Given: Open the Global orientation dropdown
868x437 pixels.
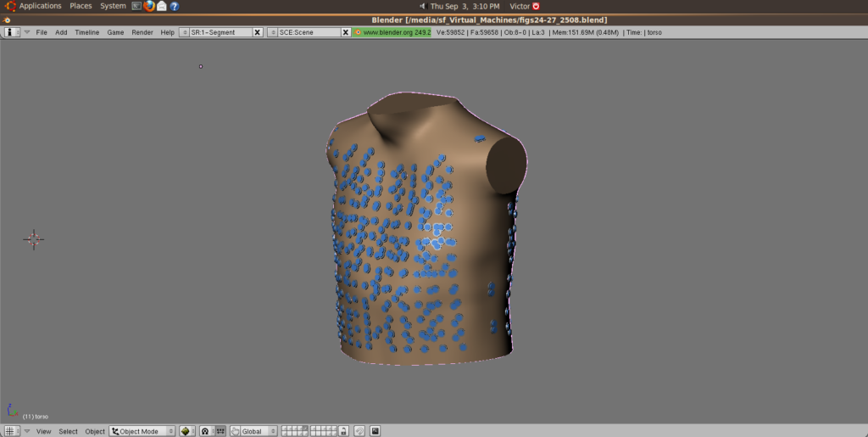Looking at the screenshot, I should [x=259, y=431].
